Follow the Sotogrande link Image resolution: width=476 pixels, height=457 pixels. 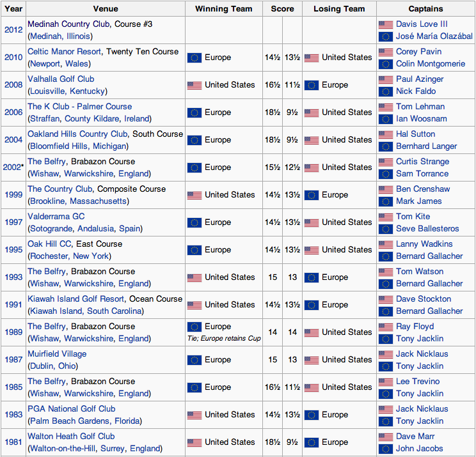pyautogui.click(x=51, y=229)
